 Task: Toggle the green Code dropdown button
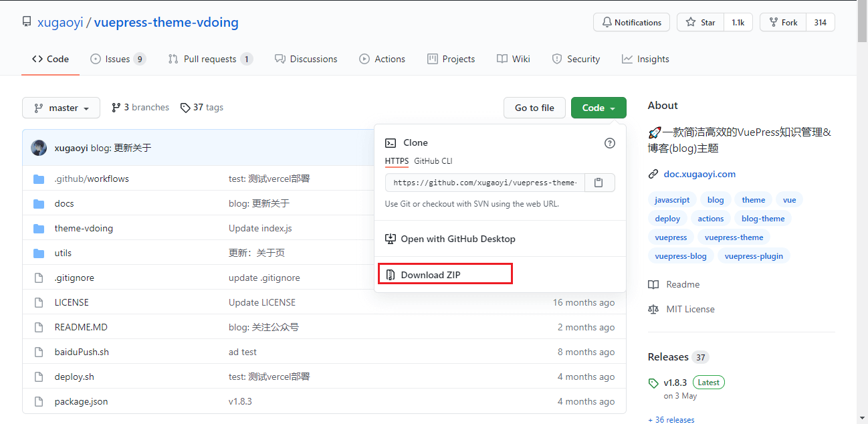point(599,108)
